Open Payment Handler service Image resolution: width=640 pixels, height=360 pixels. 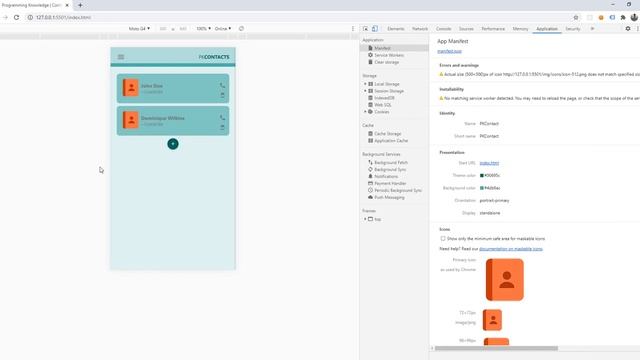pyautogui.click(x=390, y=183)
